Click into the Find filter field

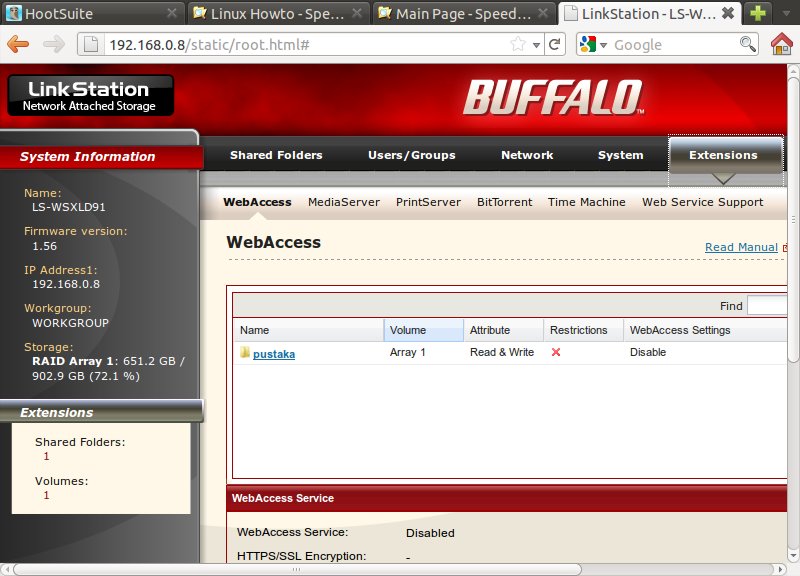(x=767, y=306)
